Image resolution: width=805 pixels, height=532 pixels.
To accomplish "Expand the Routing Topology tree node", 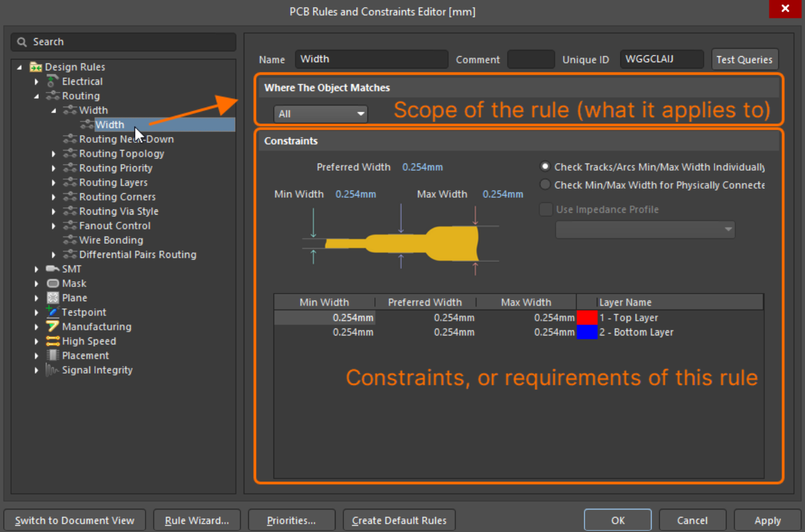I will pos(54,154).
